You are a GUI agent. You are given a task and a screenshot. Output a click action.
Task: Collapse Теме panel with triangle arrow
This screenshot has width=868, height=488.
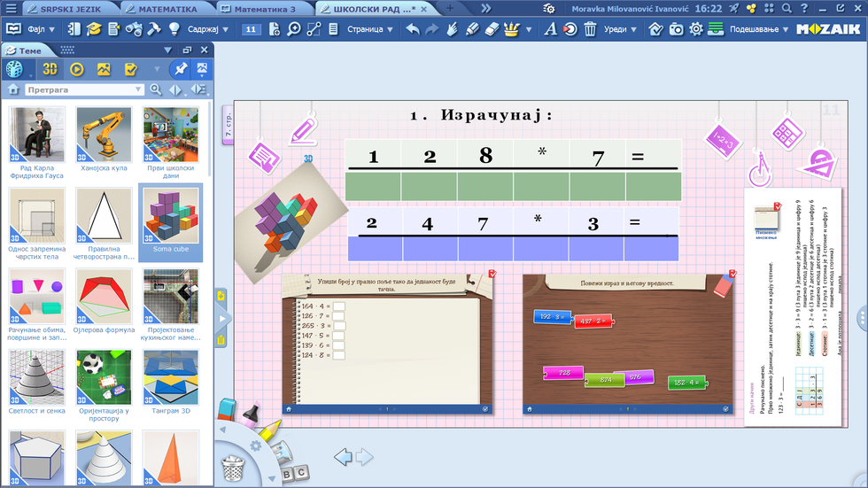click(167, 50)
